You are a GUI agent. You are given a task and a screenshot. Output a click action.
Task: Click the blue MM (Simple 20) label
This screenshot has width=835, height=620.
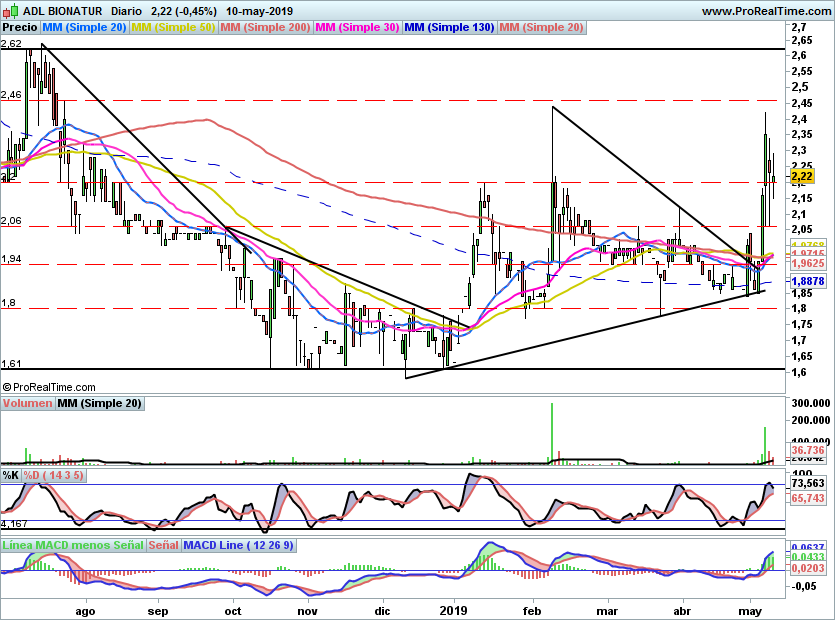pyautogui.click(x=84, y=28)
